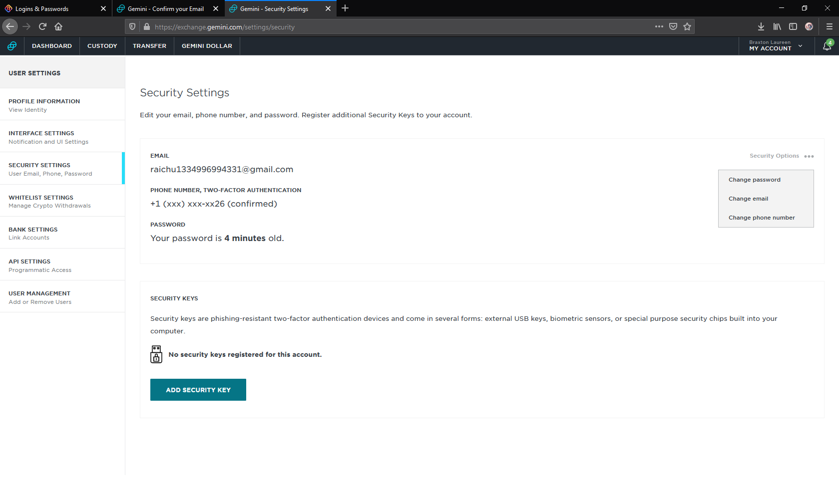Screen dimensions: 839x504
Task: Bookmark this page with star icon
Action: (x=687, y=26)
